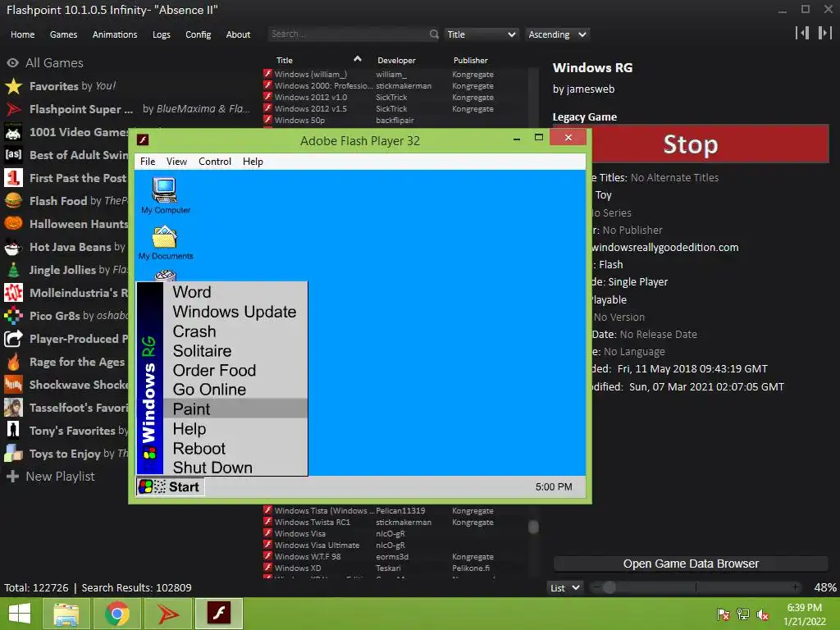Open Hot Java Beans playlist icon
This screenshot has height=630, width=840.
(x=13, y=247)
